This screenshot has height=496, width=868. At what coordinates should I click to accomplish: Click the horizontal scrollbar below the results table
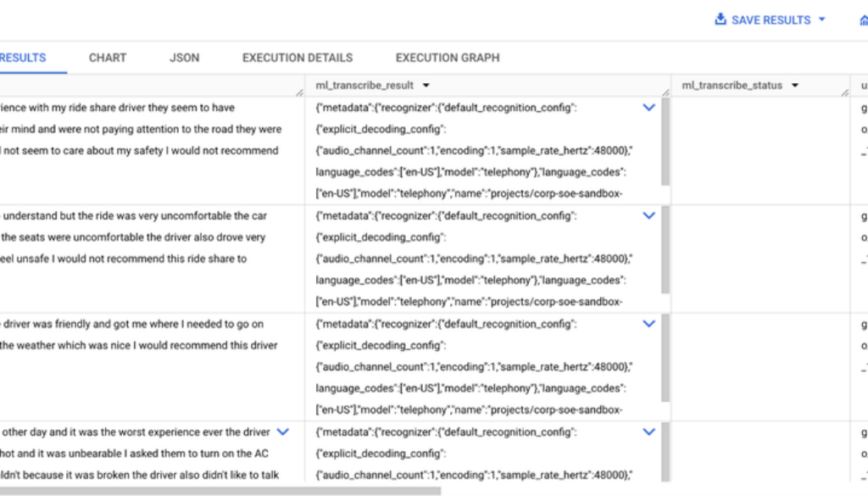pyautogui.click(x=220, y=490)
